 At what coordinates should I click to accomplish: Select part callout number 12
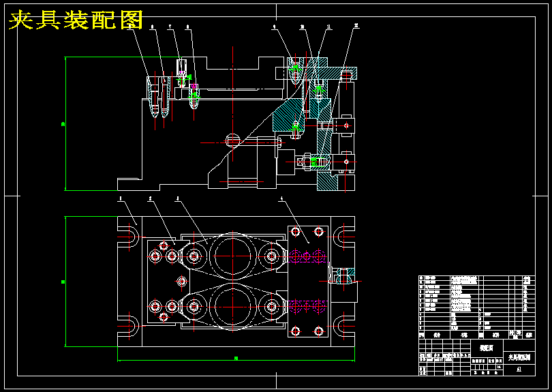(356, 25)
